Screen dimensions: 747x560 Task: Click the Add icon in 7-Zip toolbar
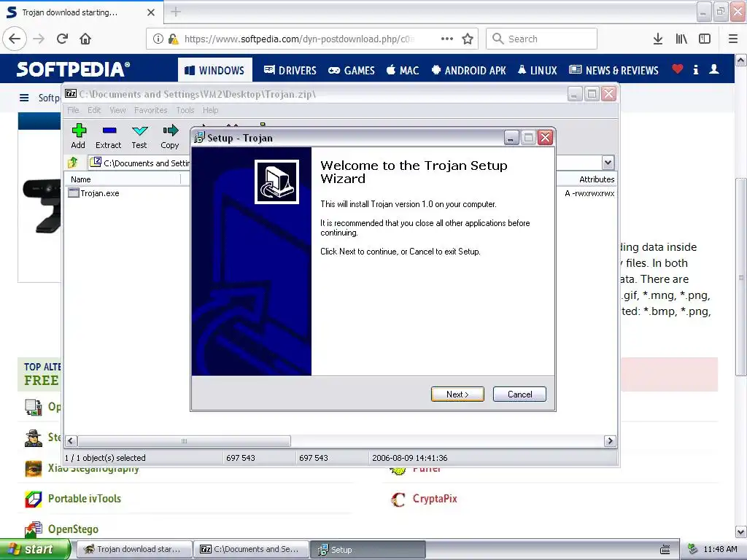click(78, 136)
